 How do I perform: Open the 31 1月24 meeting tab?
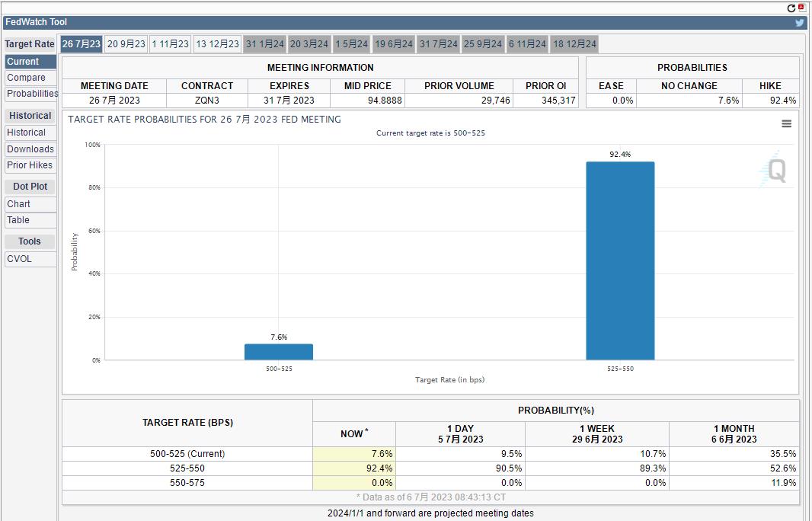coord(264,44)
